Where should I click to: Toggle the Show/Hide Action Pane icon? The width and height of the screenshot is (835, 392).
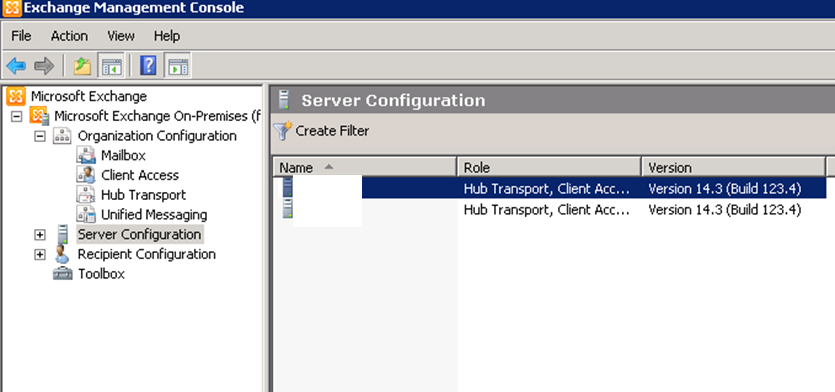click(177, 67)
